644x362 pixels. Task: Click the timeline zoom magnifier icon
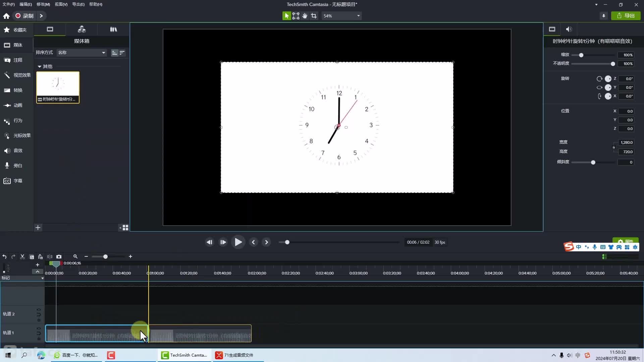75,257
